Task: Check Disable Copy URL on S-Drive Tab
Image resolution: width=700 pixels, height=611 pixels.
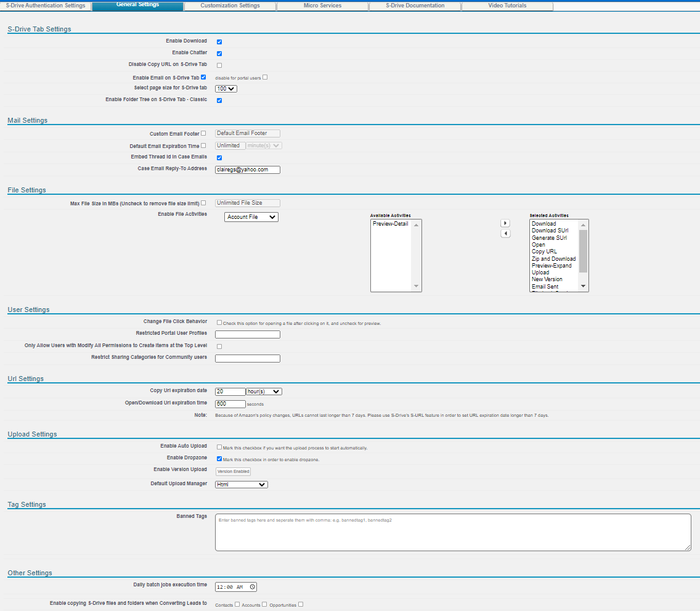Action: (x=219, y=65)
